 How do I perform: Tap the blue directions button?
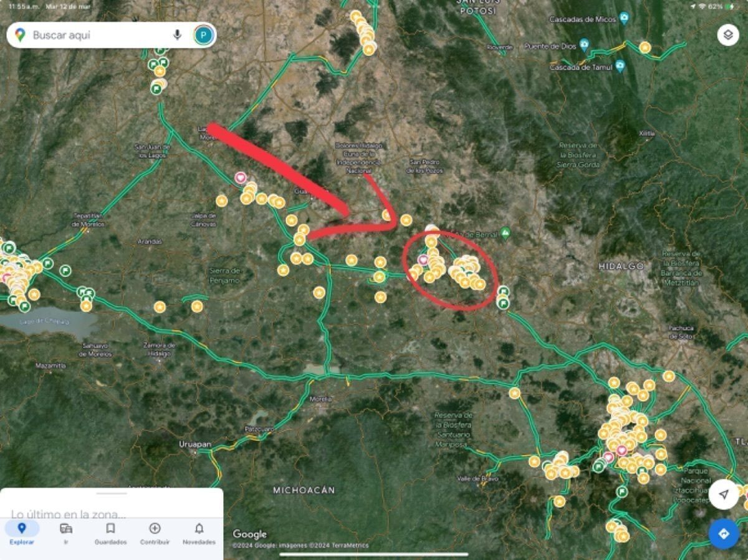click(723, 534)
